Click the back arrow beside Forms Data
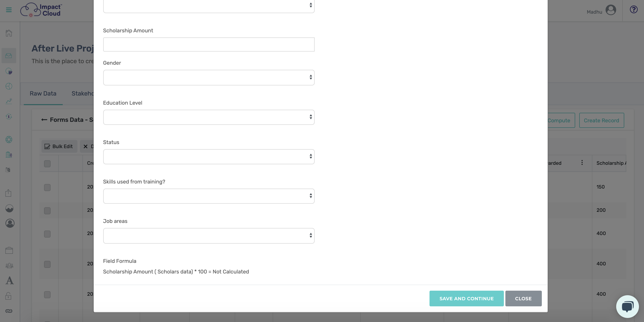 tap(44, 120)
